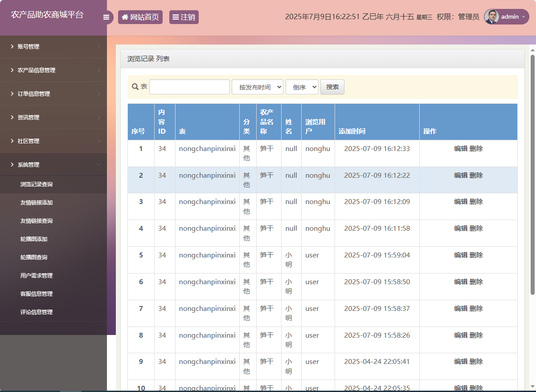Open the admin dropdown caret
The image size is (536, 392).
click(523, 17)
